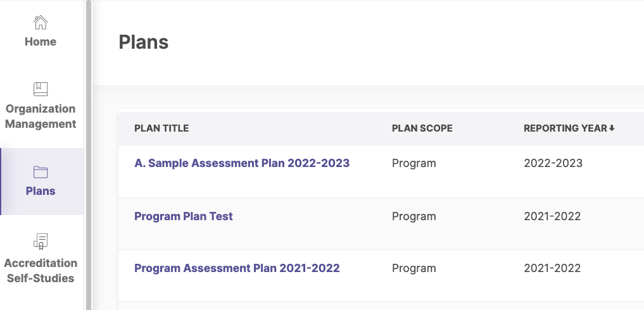
Task: Open the Program Plan Test link
Action: point(184,216)
